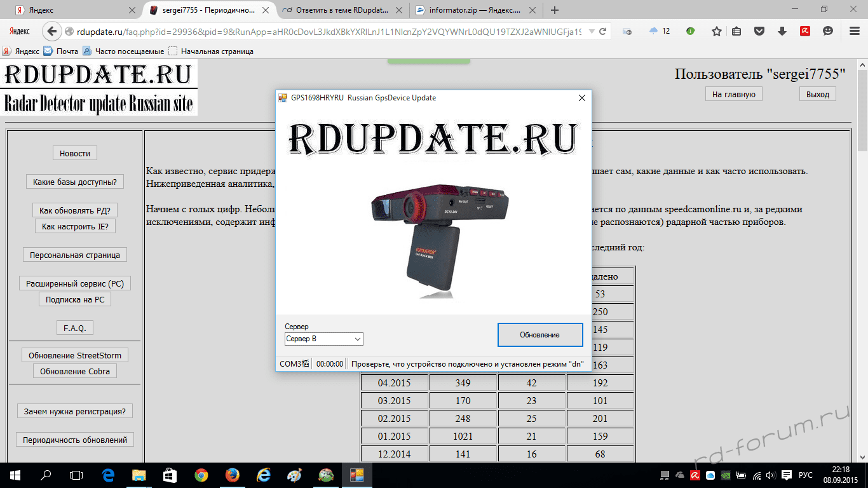868x488 pixels.
Task: Click the Выход logout button
Action: [817, 94]
